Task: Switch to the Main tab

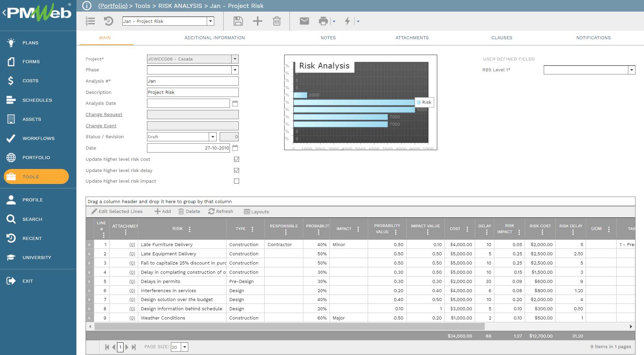Action: click(x=105, y=38)
